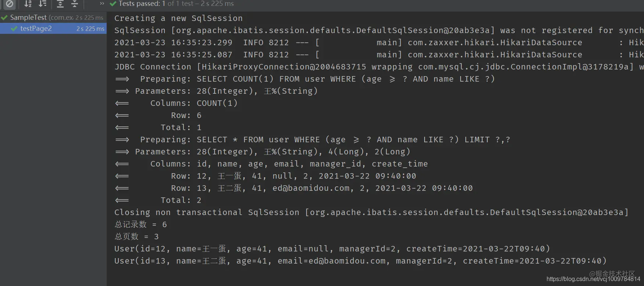Viewport: 644px width, 286px height.
Task: Click SampleTest's green passed check icon
Action: click(4, 18)
